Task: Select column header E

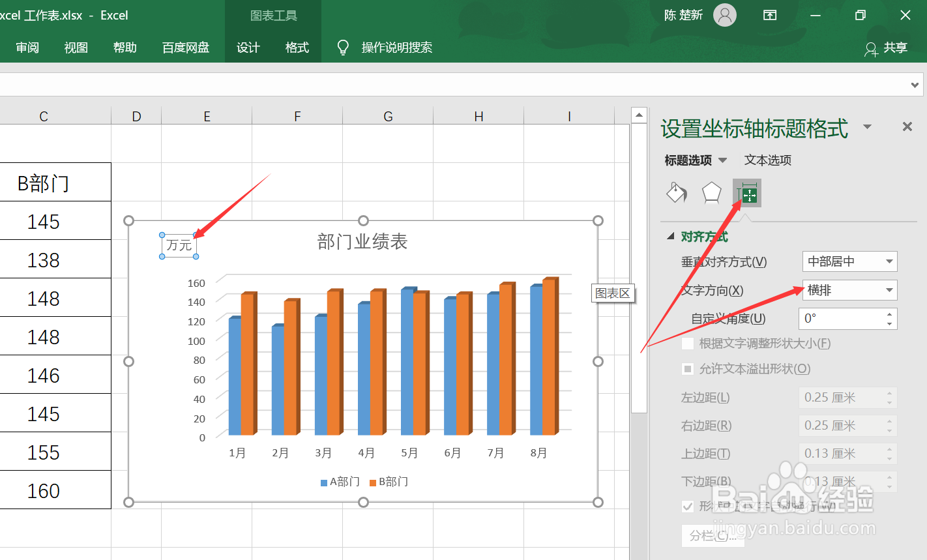Action: 207,116
